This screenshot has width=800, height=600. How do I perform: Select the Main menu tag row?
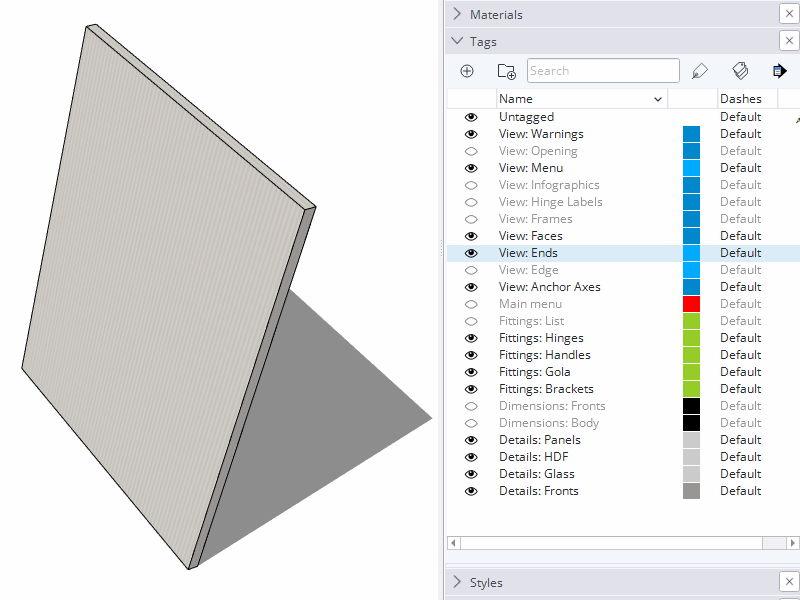[530, 303]
